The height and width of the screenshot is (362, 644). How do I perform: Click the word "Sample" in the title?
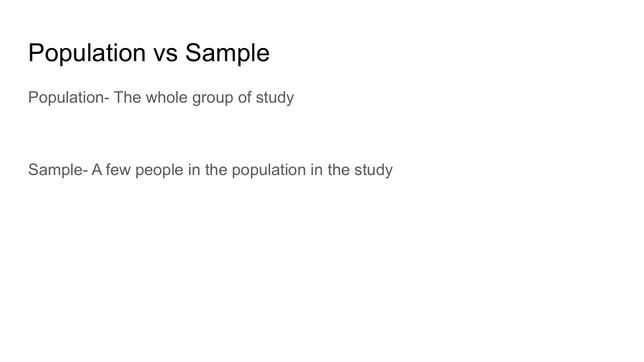click(227, 53)
